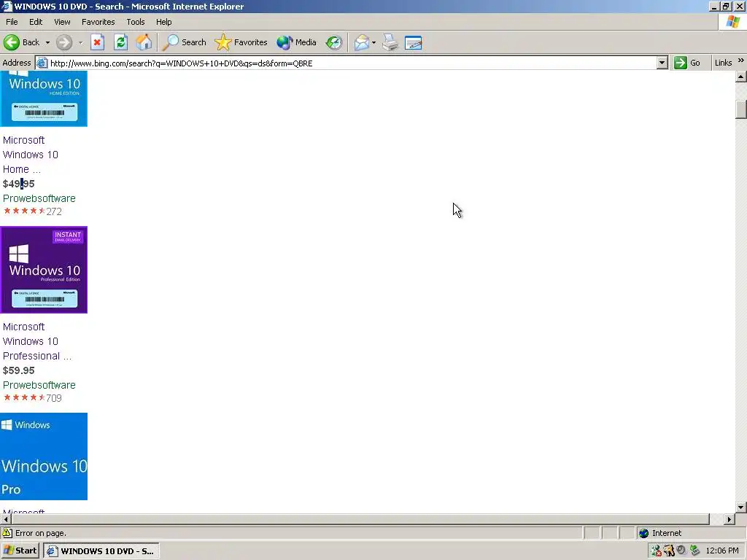Click the horizontal scrollbar right arrow
This screenshot has width=747, height=560.
coord(729,519)
